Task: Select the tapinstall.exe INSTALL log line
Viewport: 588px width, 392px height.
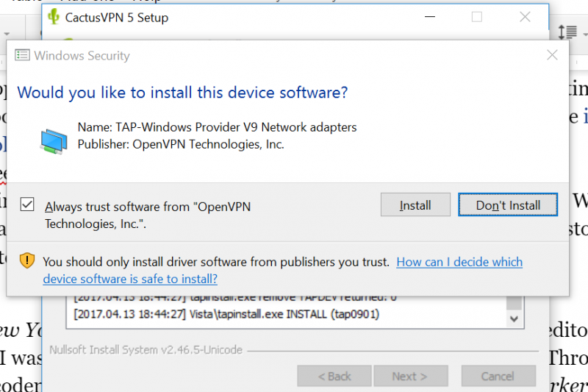Action: tap(226, 314)
